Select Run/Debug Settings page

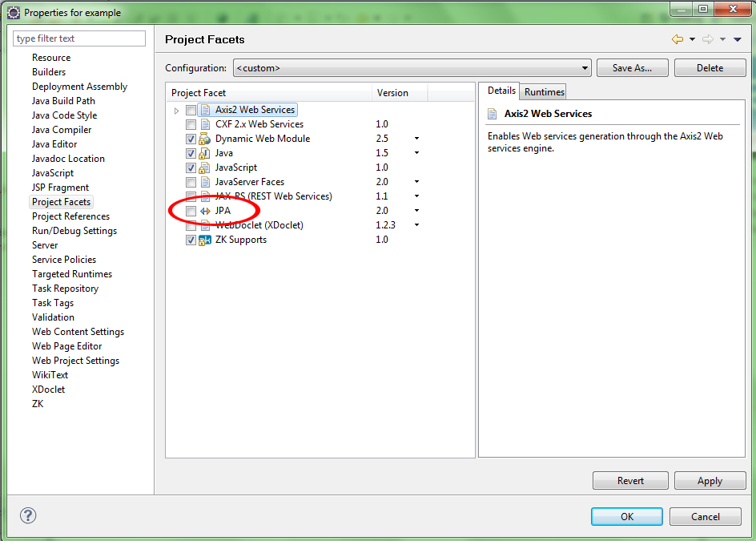[x=74, y=231]
